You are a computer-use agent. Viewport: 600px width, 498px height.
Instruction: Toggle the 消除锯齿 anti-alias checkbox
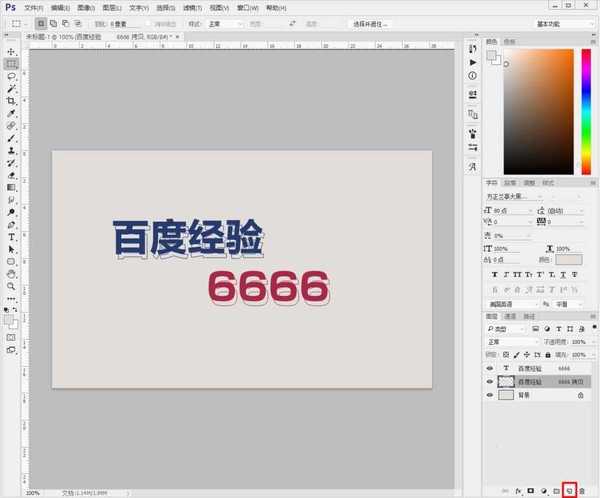click(x=149, y=22)
